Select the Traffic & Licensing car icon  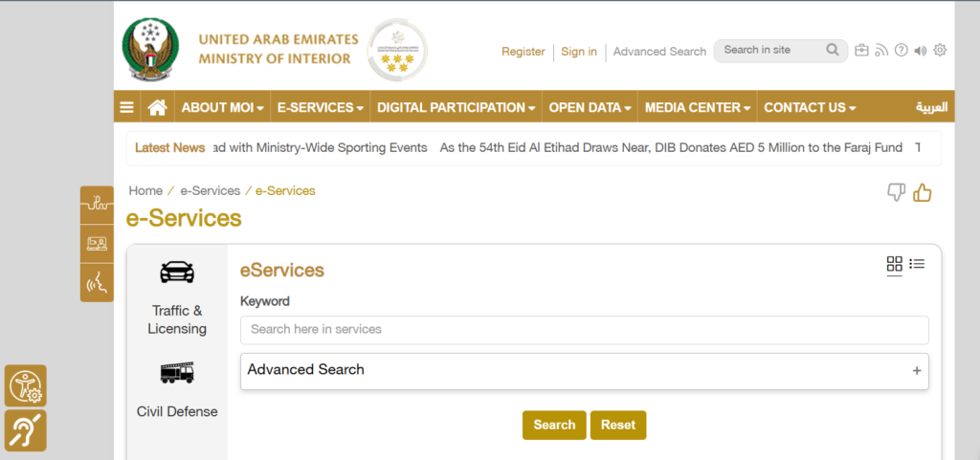177,273
